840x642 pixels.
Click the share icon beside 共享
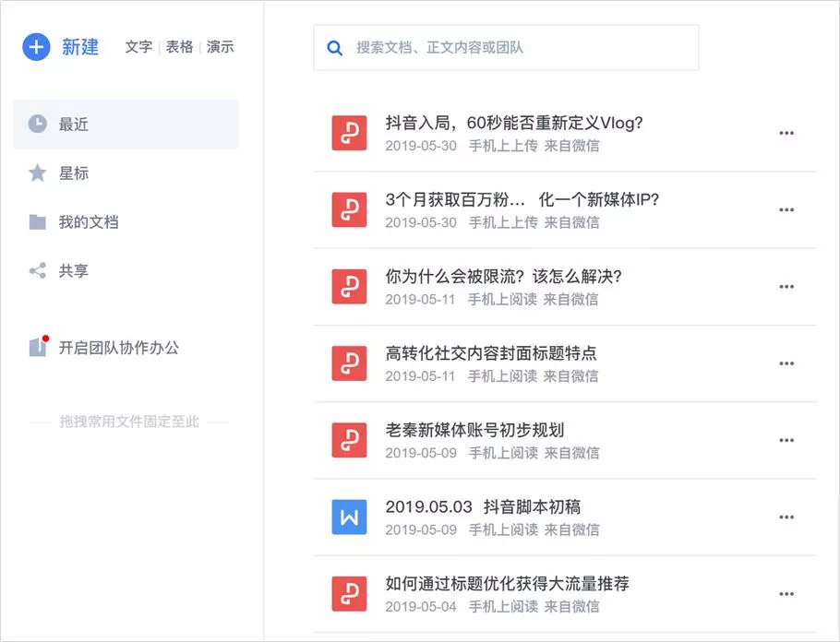[x=38, y=270]
